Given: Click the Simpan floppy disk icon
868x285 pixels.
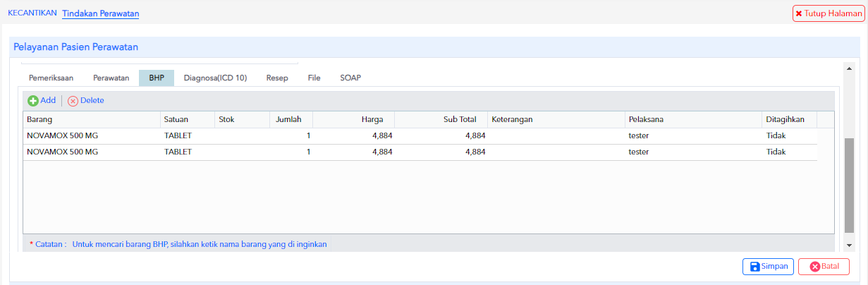Looking at the screenshot, I should coord(754,267).
